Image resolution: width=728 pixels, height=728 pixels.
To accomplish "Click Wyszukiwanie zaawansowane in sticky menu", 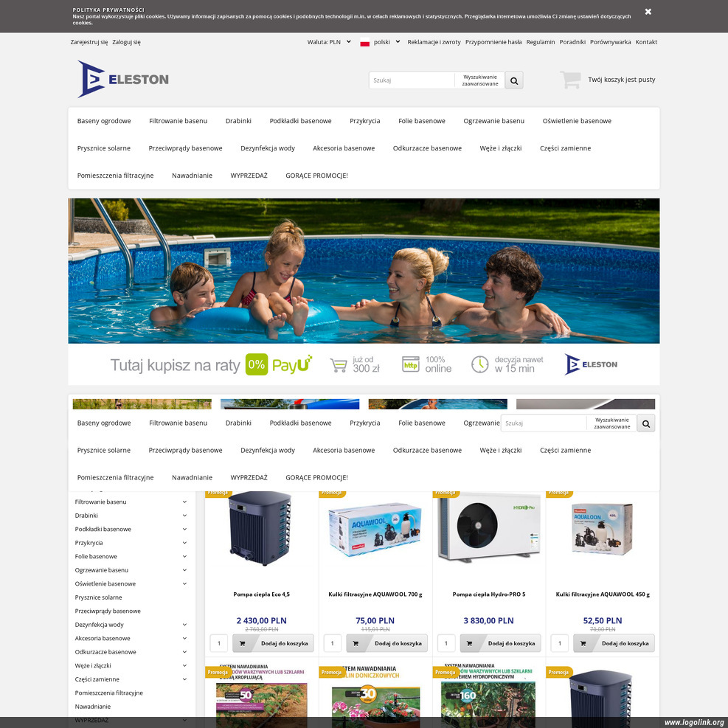I will coord(612,423).
